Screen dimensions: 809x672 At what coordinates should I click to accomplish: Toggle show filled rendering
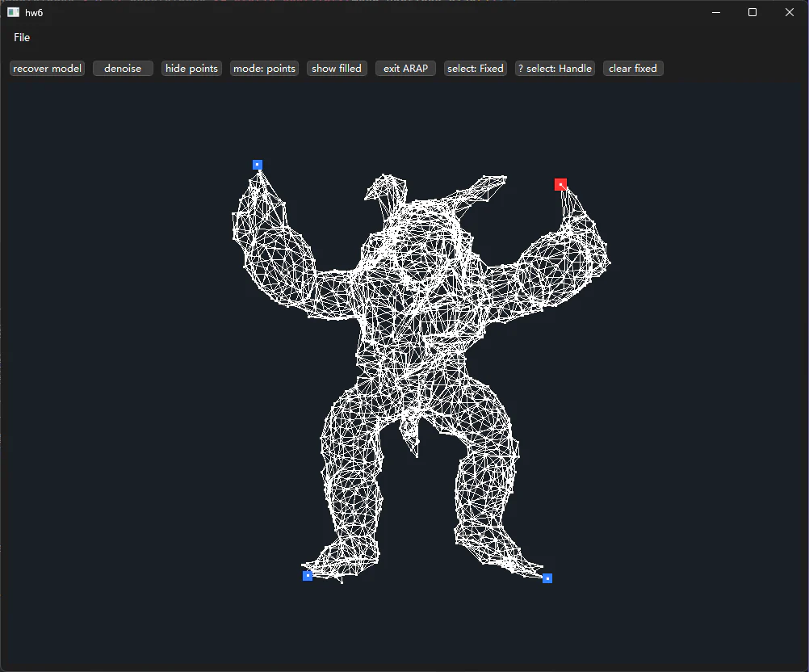coord(337,68)
